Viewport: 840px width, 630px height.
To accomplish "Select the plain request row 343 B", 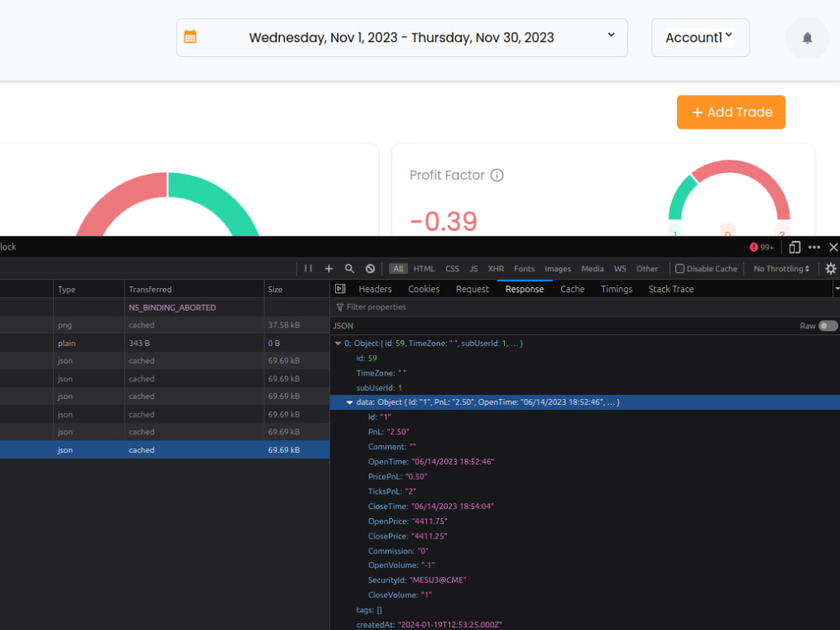I will click(165, 343).
